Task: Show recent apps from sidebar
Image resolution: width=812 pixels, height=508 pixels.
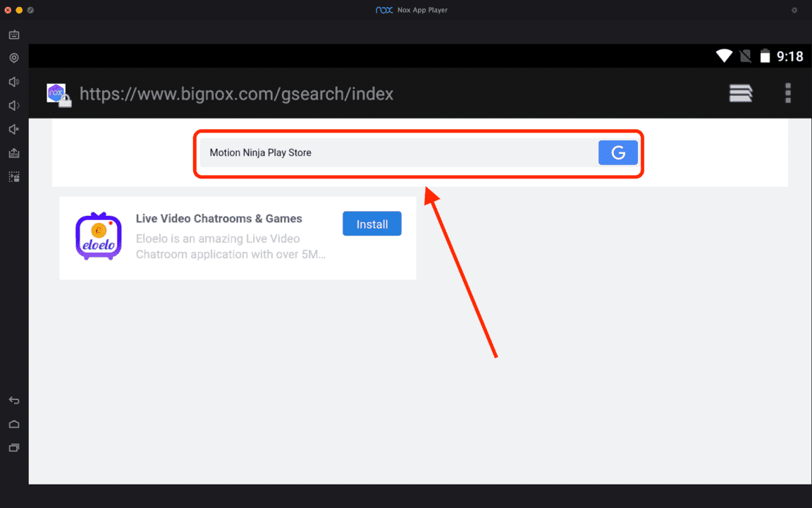Action: [x=14, y=447]
